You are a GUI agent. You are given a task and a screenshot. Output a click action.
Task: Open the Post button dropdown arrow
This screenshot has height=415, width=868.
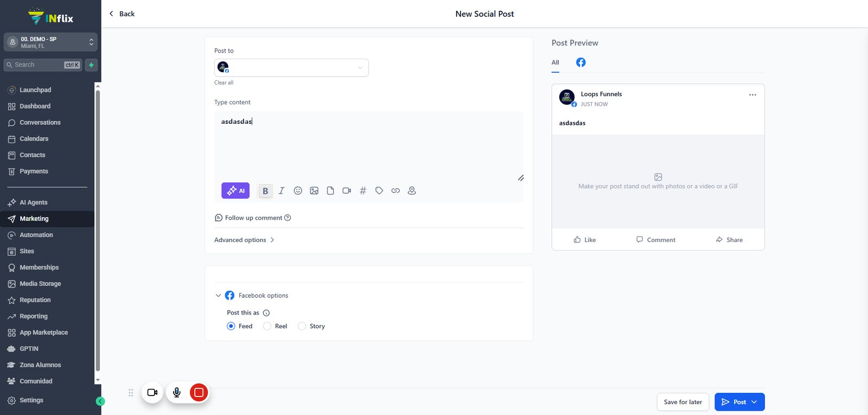[754, 402]
